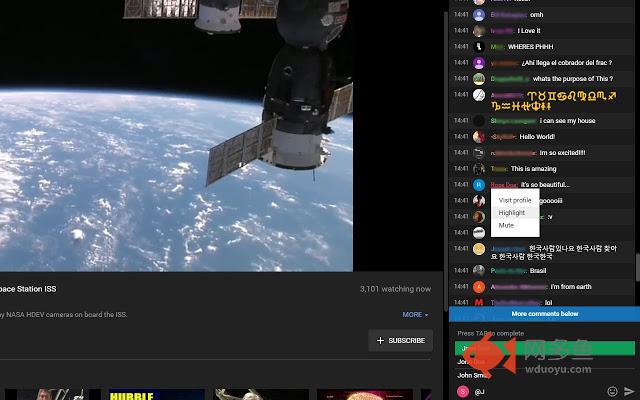
Task: Subscribe to the channel with SUBSCRIBE button
Action: pos(400,340)
